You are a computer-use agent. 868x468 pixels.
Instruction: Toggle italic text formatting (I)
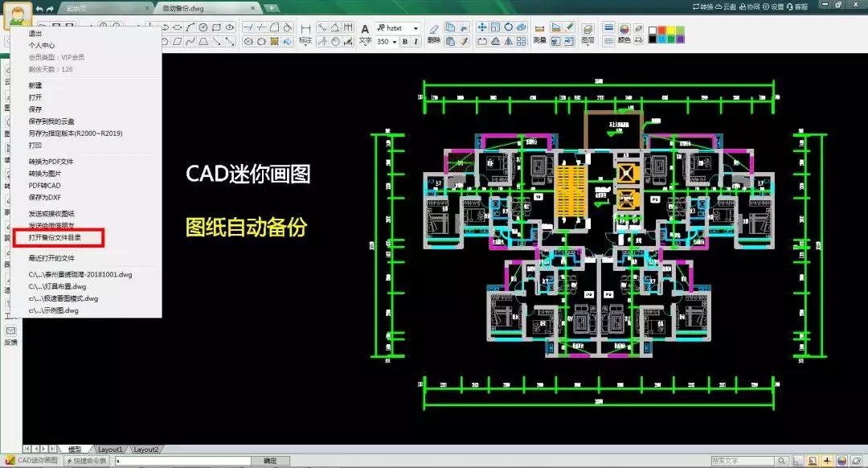(416, 41)
